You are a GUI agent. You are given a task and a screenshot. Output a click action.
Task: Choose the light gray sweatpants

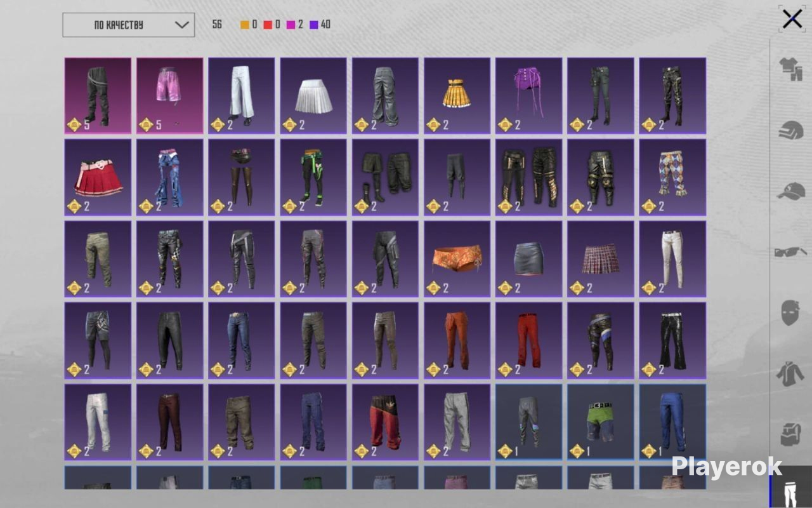[x=457, y=422]
